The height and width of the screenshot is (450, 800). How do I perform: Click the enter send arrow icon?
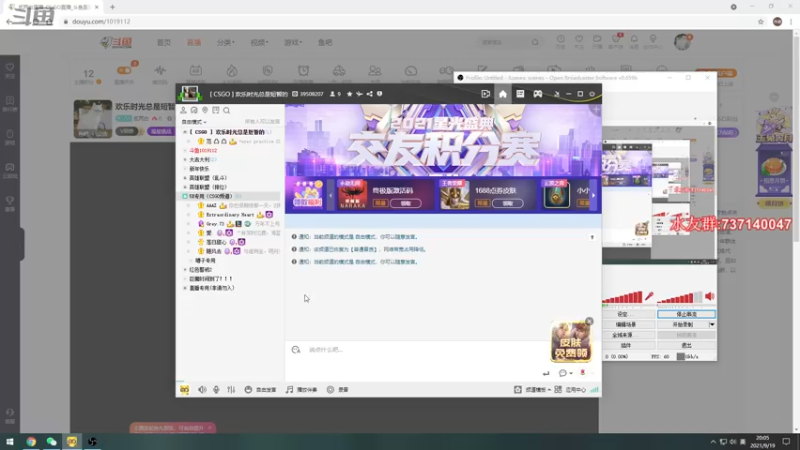point(546,373)
